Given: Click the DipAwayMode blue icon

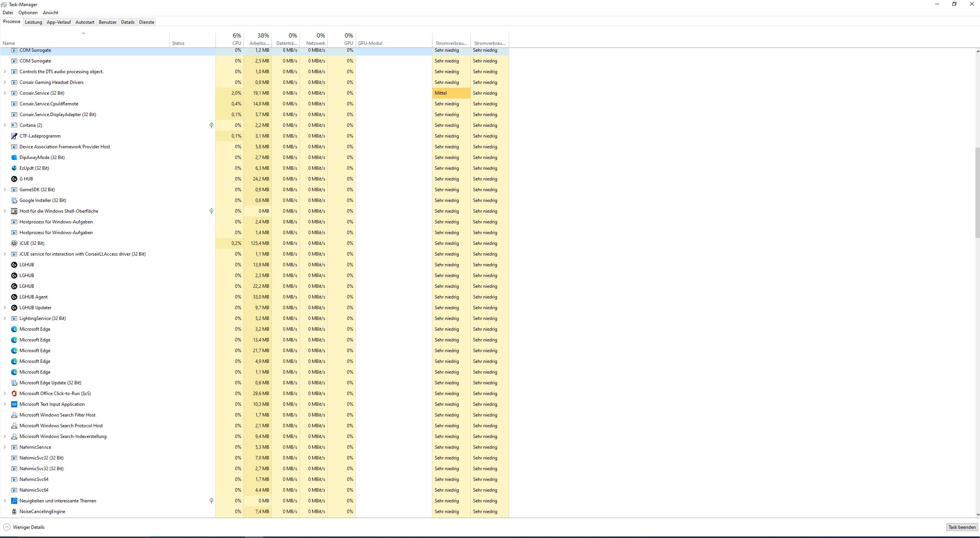Looking at the screenshot, I should (x=14, y=157).
